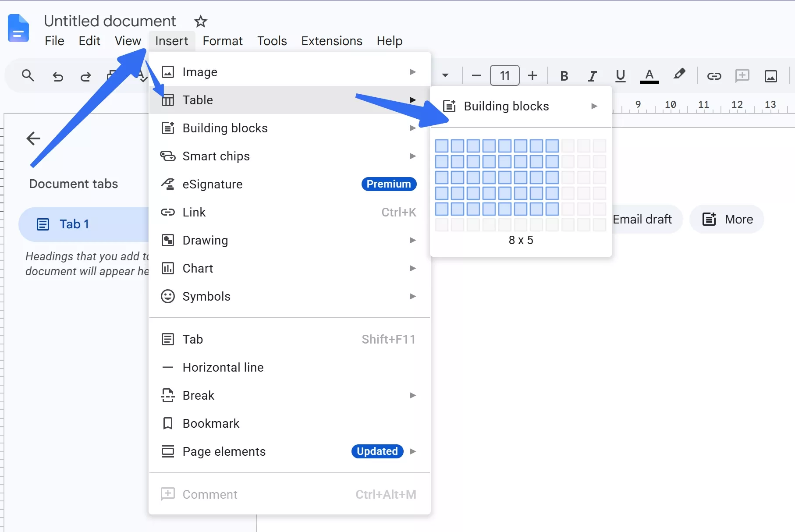Image resolution: width=795 pixels, height=532 pixels.
Task: Choose Image from Insert menu
Action: pyautogui.click(x=289, y=72)
